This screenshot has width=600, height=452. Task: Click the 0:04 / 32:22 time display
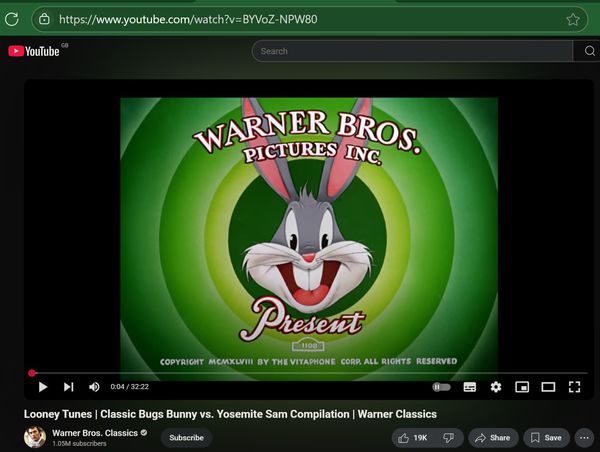coord(129,387)
